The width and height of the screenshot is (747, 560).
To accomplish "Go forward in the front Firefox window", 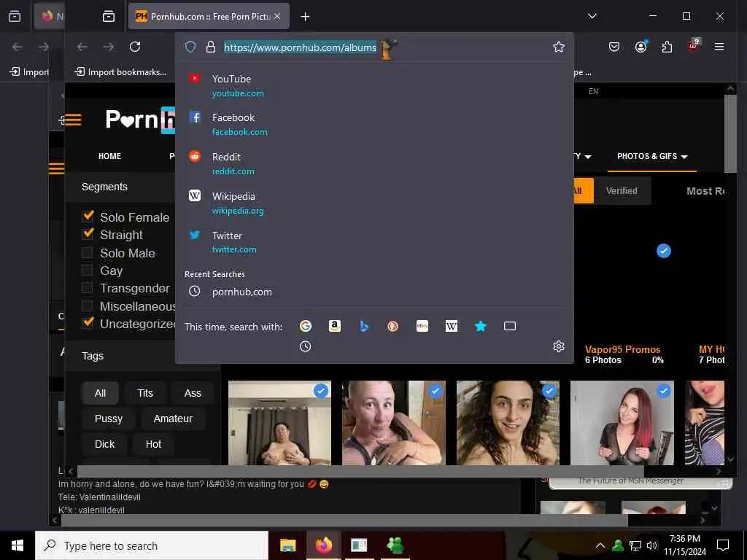I will point(109,47).
